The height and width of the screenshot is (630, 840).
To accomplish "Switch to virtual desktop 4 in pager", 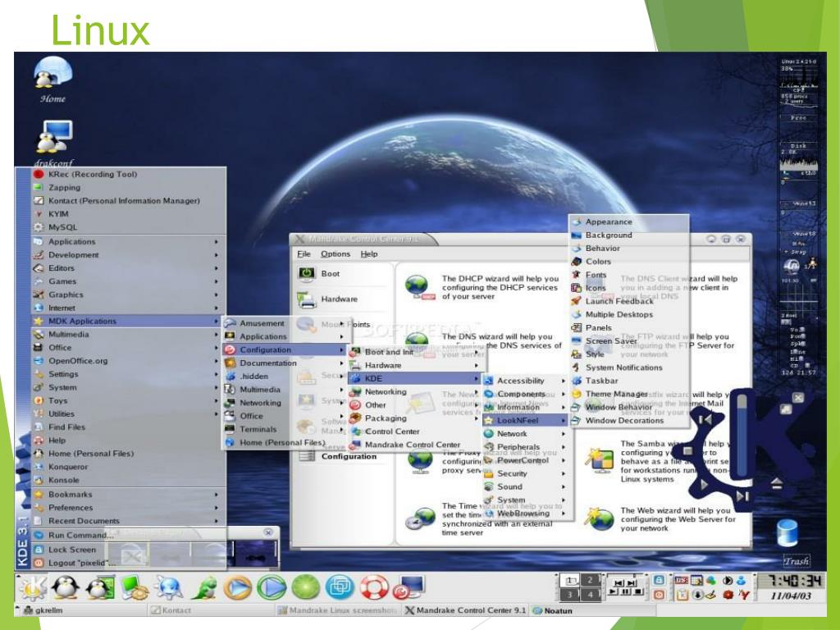I will pos(591,595).
